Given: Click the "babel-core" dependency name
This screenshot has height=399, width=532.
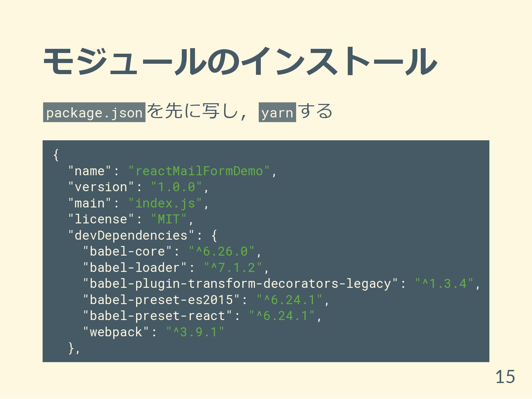Looking at the screenshot, I should 127,251.
